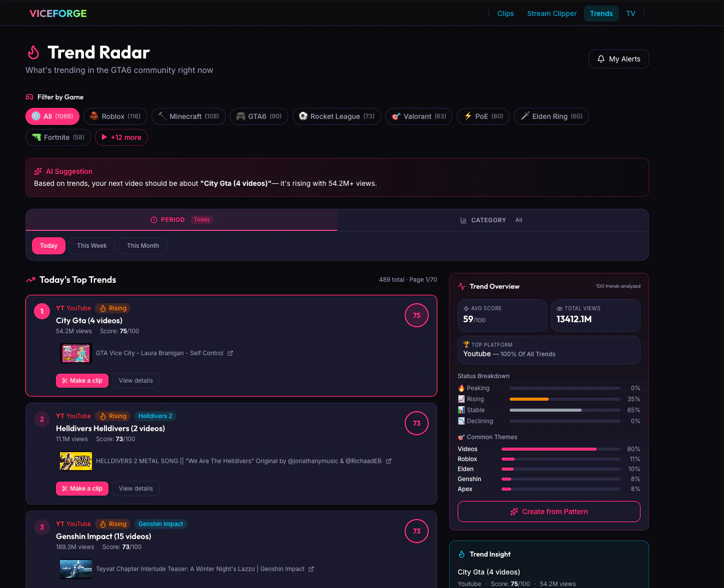Screen dimensions: 724x588
Task: Click the Stable bar chart icon
Action: [x=461, y=410]
